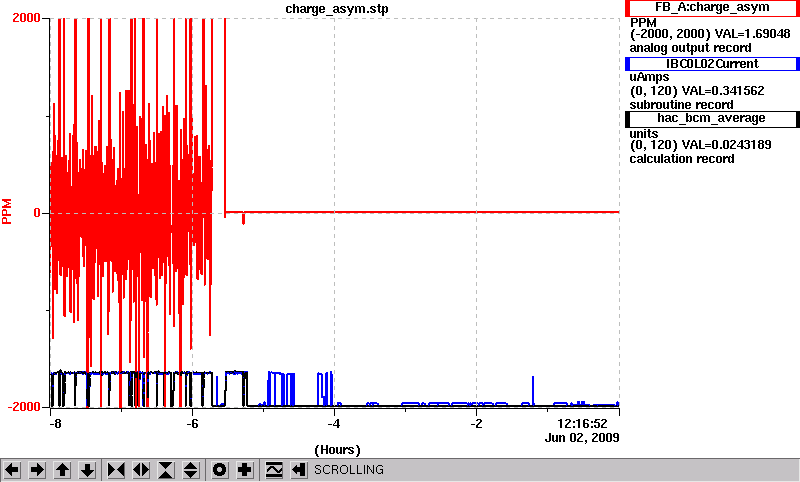Pan the graph left with arrow button
The width and height of the screenshot is (800, 482).
(12, 470)
